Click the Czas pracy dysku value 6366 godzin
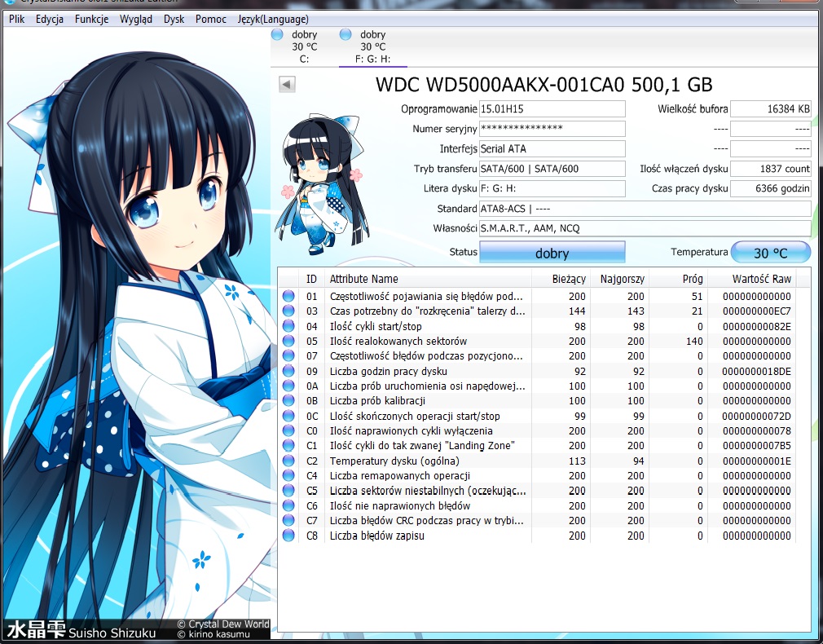The image size is (823, 644). 771,188
